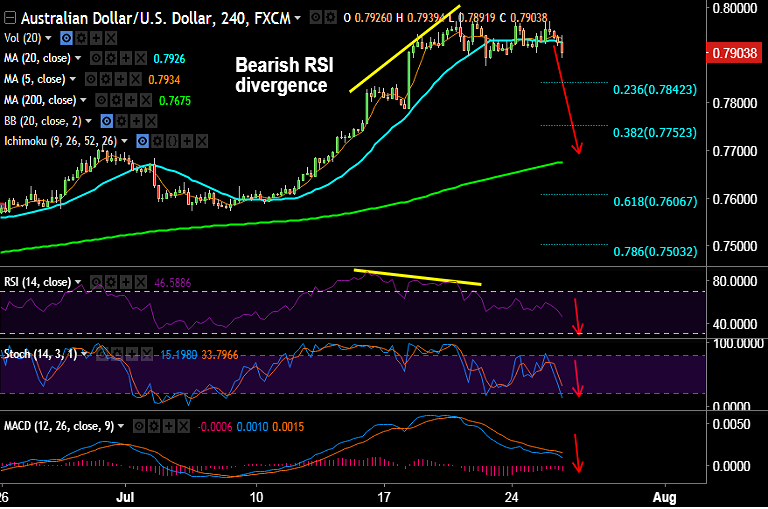Screen dimensions: 768x509
Task: Toggle visibility of the MACD indicator
Action: (139, 426)
